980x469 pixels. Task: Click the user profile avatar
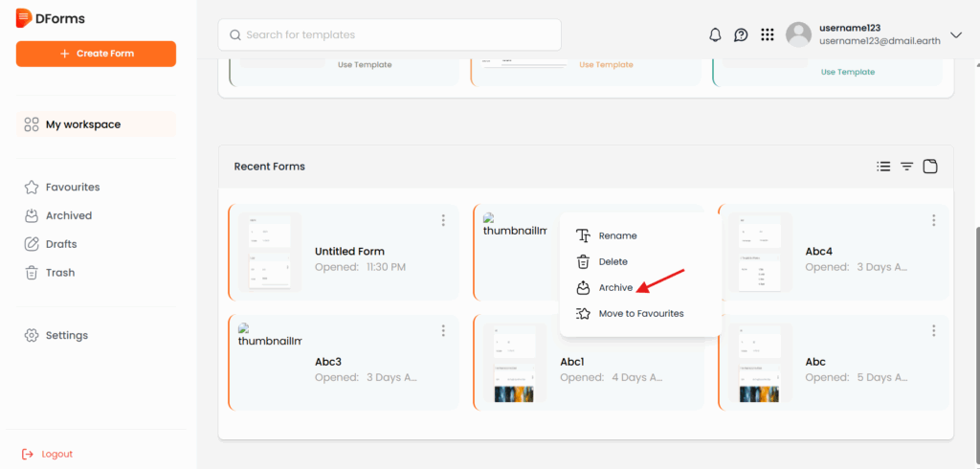click(x=798, y=35)
